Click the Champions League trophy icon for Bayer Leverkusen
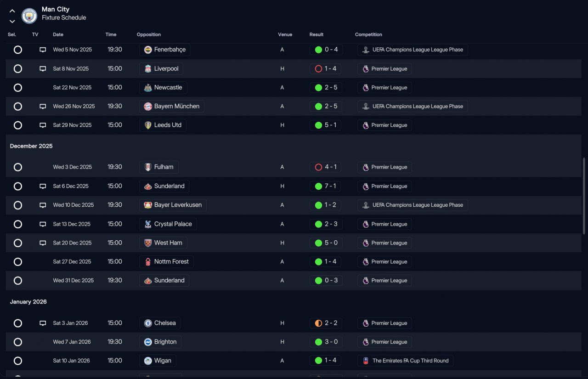This screenshot has width=588, height=379. (366, 205)
